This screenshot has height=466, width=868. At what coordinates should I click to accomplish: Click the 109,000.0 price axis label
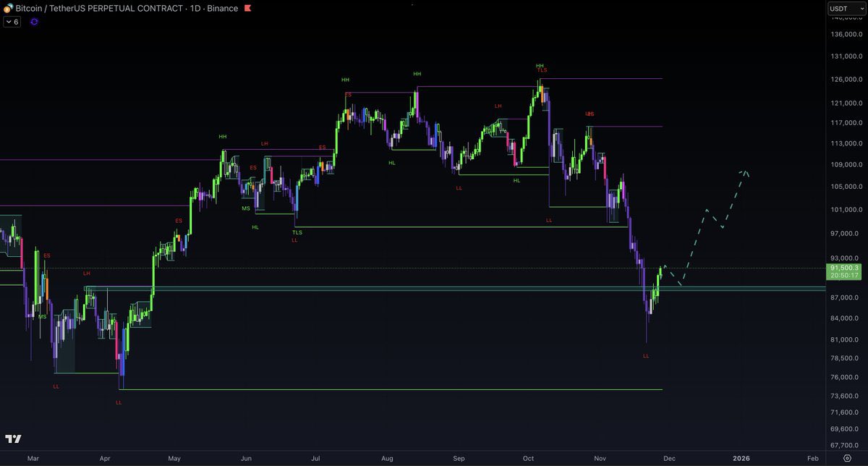(x=848, y=164)
